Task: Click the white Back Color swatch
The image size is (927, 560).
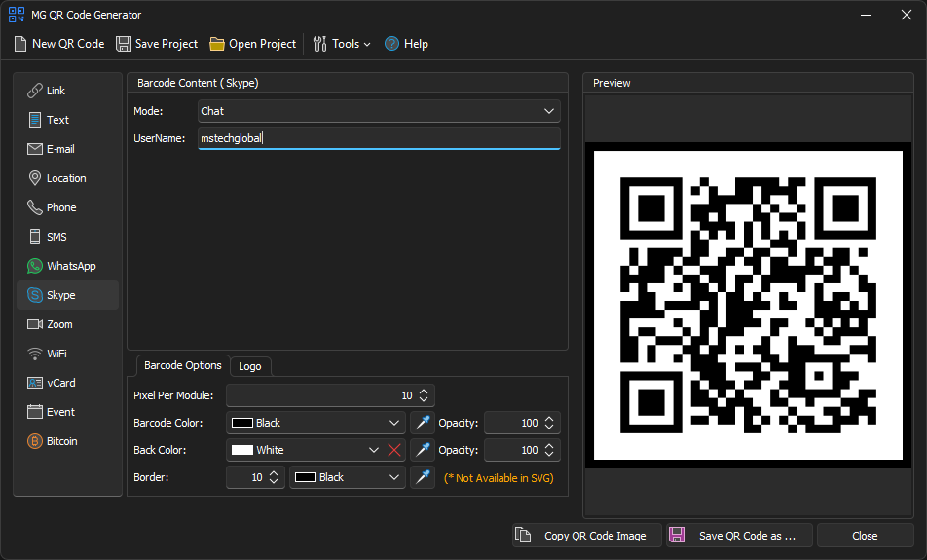Action: [x=242, y=450]
